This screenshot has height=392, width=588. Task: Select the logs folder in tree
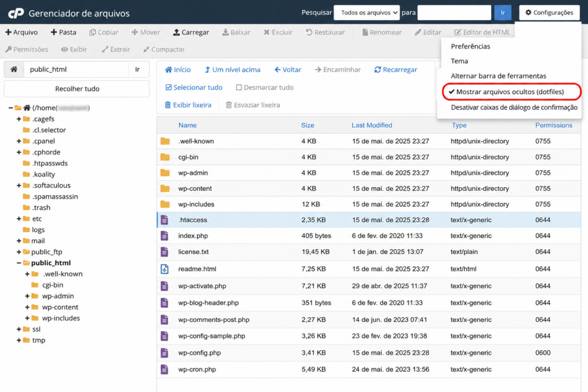click(x=34, y=230)
